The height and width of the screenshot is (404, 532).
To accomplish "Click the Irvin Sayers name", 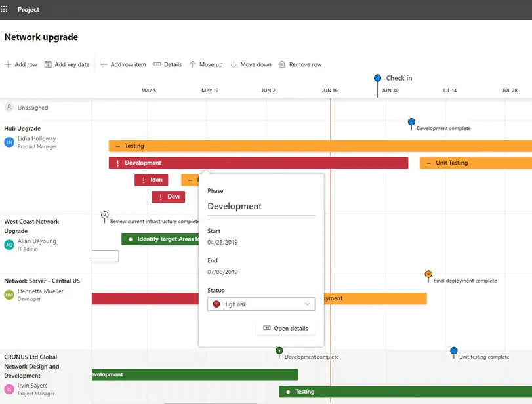I will (x=33, y=386).
